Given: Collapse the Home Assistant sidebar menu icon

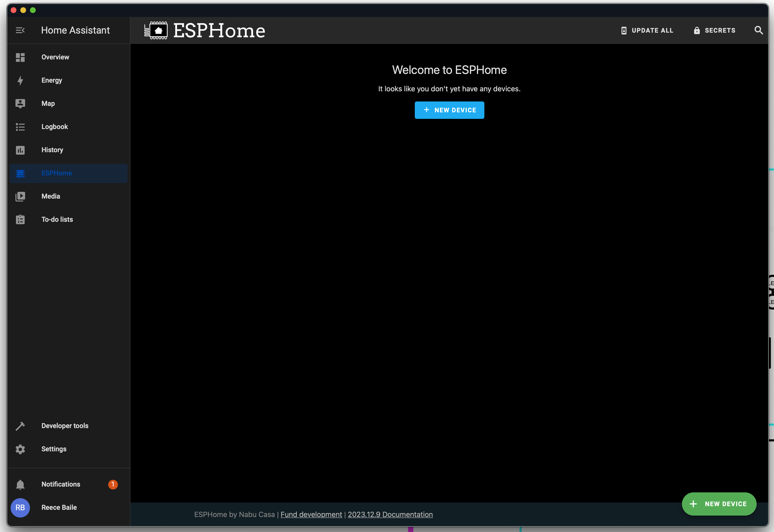Looking at the screenshot, I should [20, 30].
